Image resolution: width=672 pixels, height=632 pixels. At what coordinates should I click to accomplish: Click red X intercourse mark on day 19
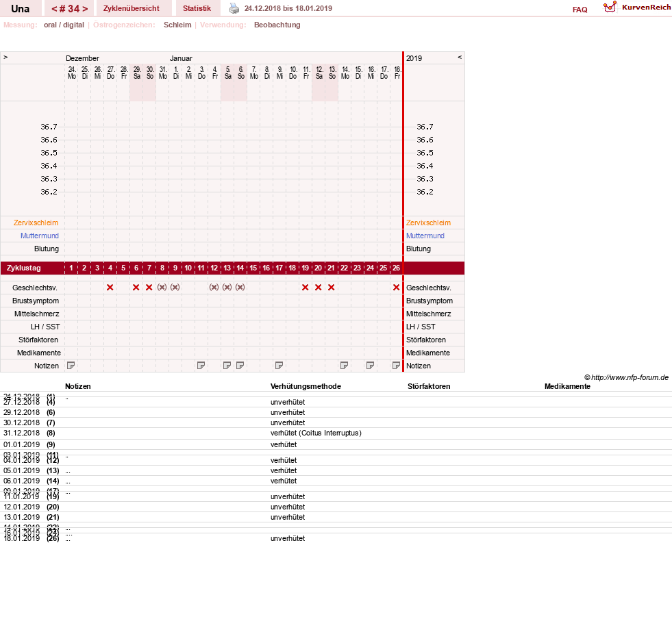[x=305, y=288]
